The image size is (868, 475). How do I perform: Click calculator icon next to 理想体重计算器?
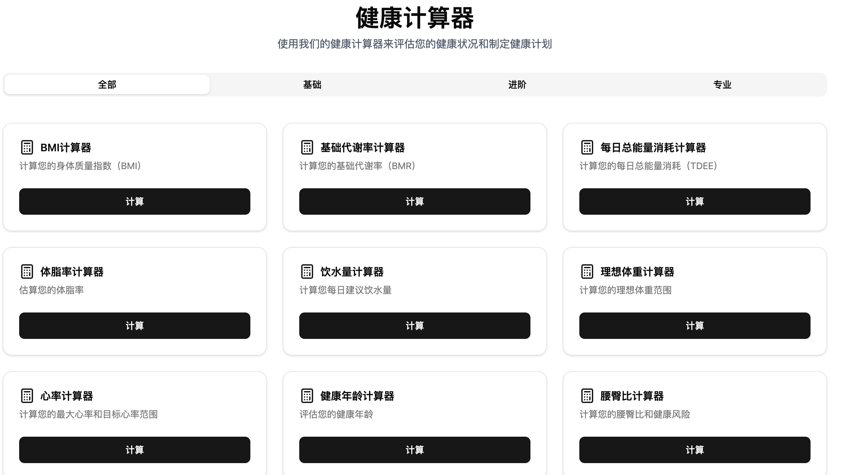point(587,272)
